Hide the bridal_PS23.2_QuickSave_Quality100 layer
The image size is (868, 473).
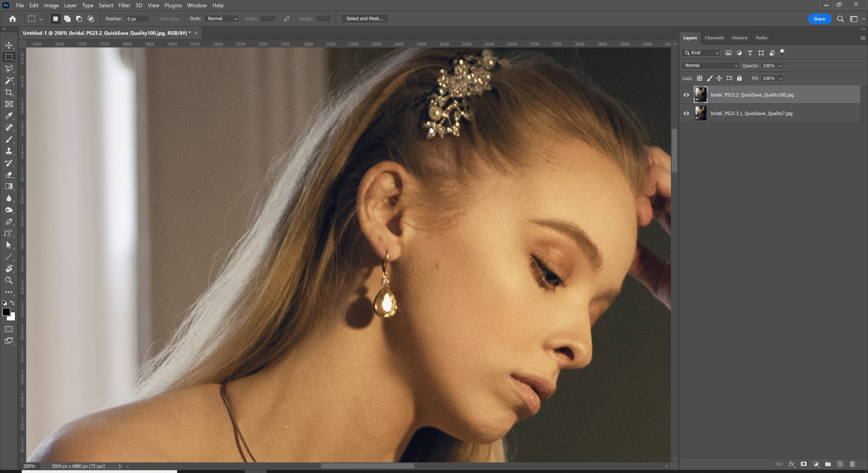(x=686, y=95)
